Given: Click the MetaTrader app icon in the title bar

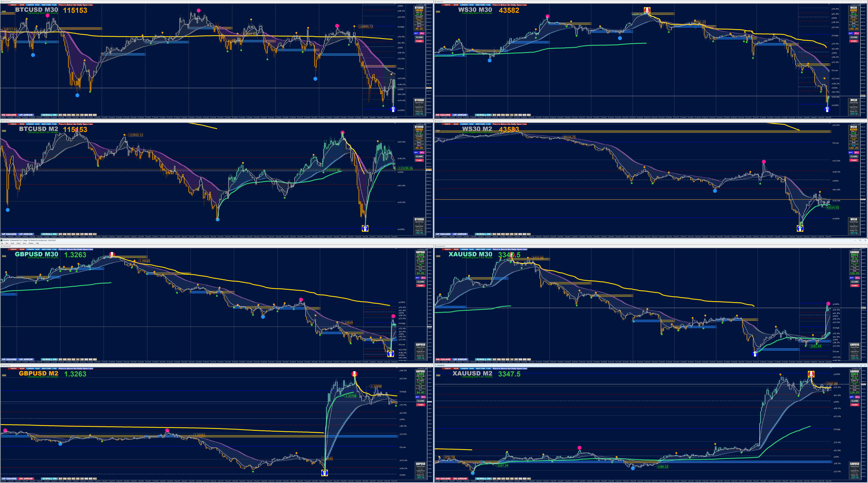Looking at the screenshot, I should (1, 241).
